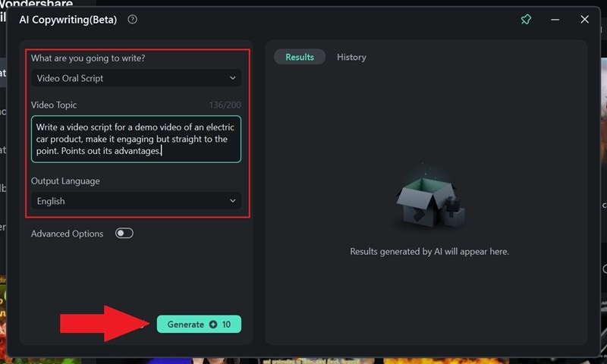
Task: Click the 'Video Topic' label
Action: pos(54,105)
